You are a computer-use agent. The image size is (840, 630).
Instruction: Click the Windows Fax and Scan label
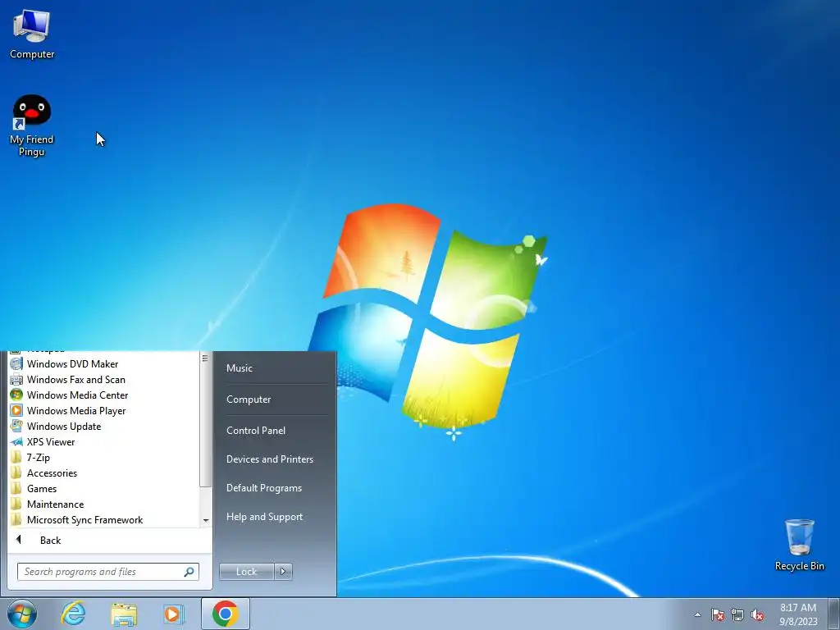(76, 379)
